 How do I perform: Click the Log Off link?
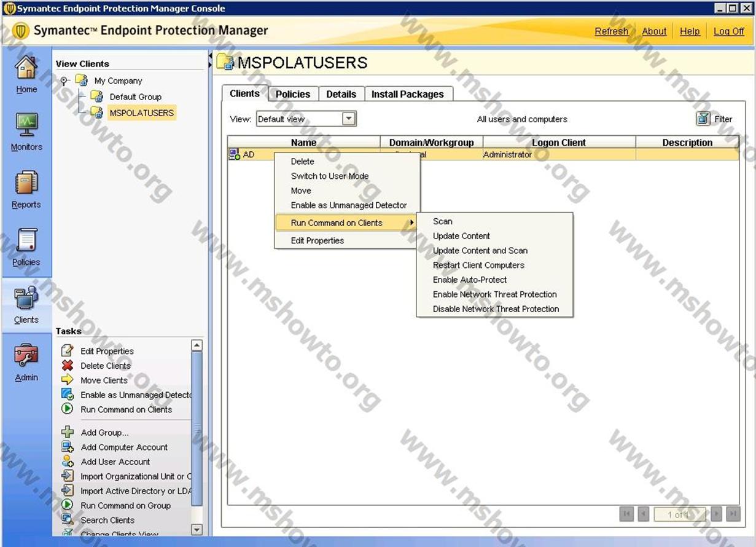(x=729, y=31)
